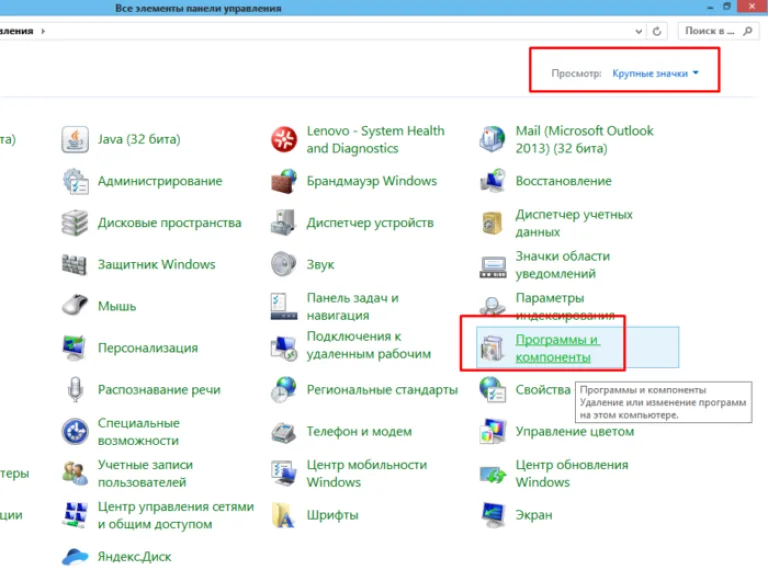Open the Телефон и модем text link
This screenshot has height=581, width=768.
tap(359, 432)
